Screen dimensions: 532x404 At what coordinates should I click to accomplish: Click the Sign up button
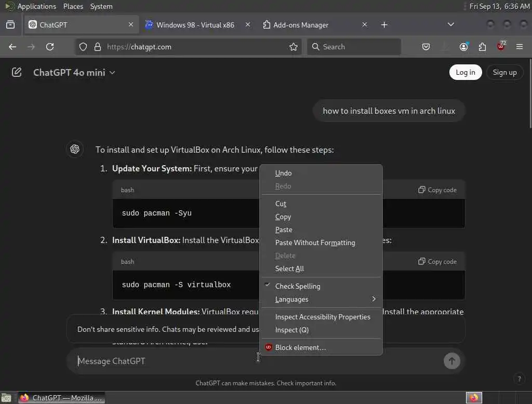504,72
